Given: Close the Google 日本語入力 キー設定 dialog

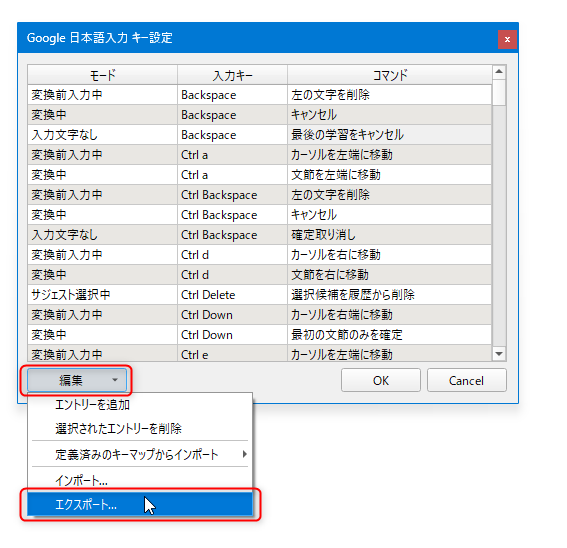Looking at the screenshot, I should 507,39.
